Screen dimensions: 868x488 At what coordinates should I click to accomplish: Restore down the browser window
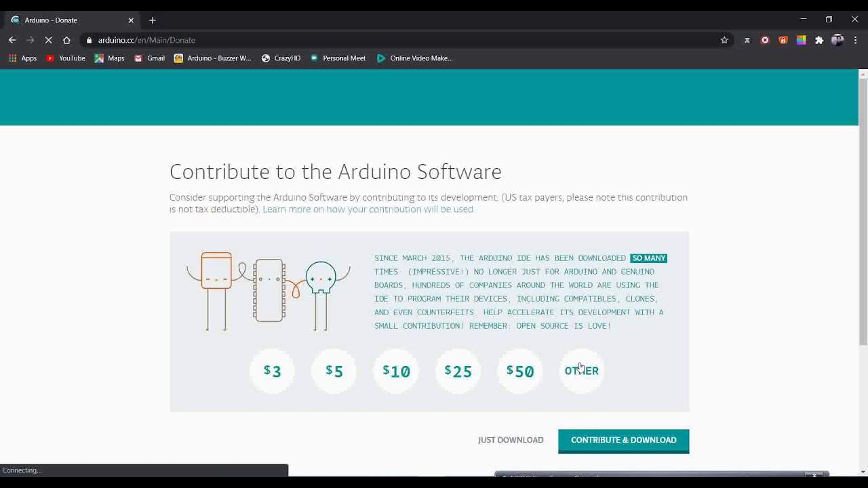point(829,20)
